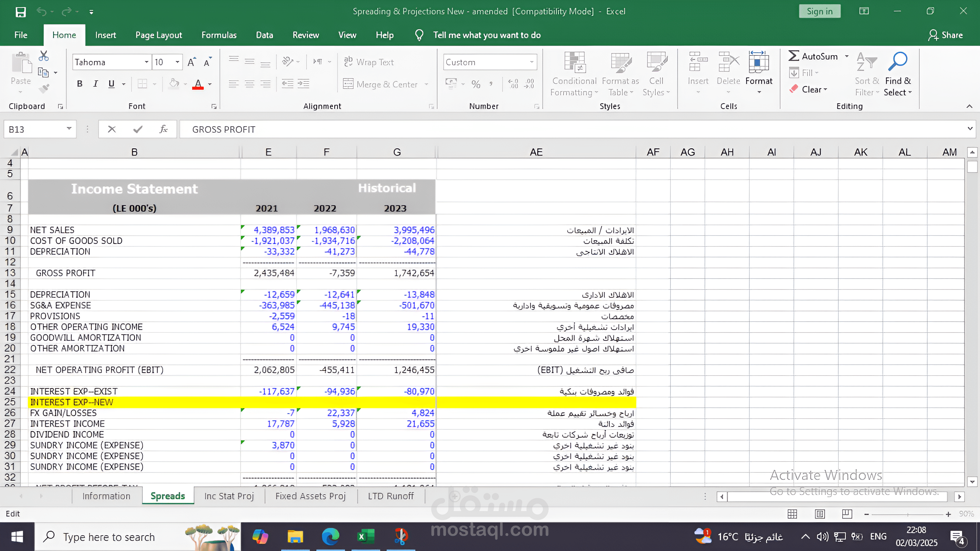Increase font size with larger A icon

191,62
